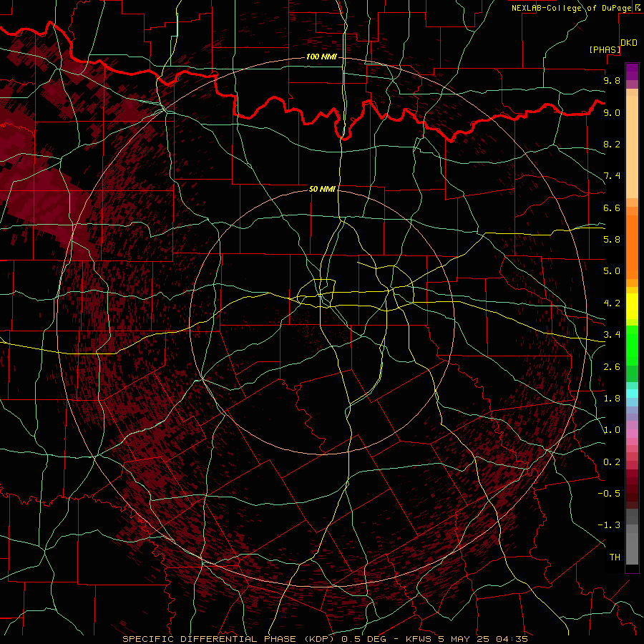Click the 6.6 scale value
The image size is (644, 644).
coord(612,208)
